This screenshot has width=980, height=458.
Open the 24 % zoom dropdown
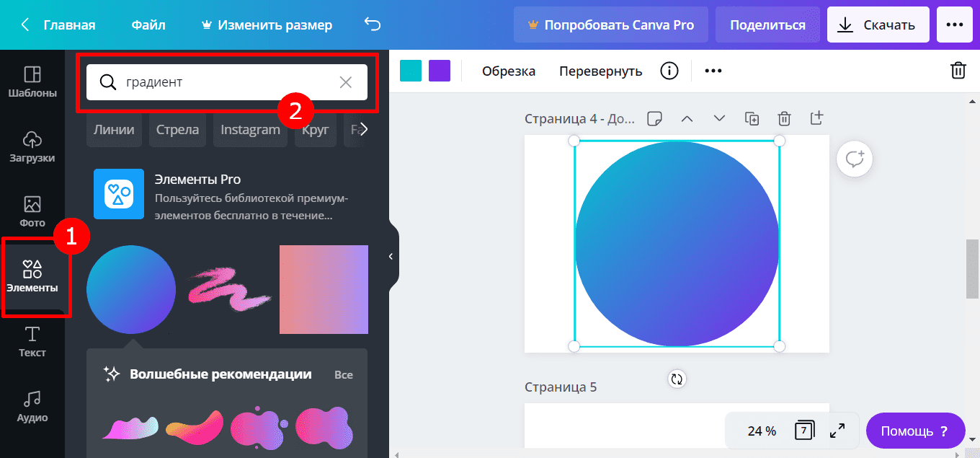[x=762, y=431]
